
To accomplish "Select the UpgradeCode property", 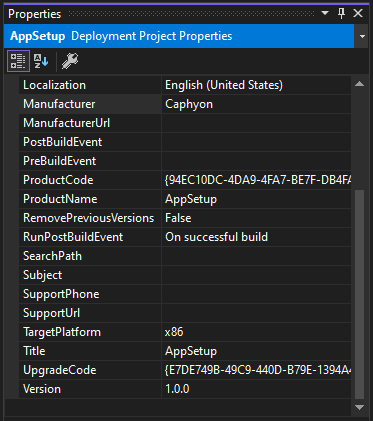I will [x=90, y=370].
